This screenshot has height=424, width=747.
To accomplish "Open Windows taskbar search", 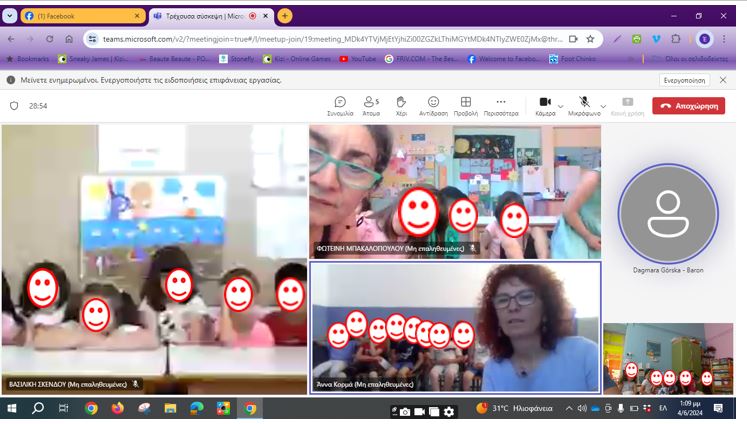I will (x=38, y=409).
